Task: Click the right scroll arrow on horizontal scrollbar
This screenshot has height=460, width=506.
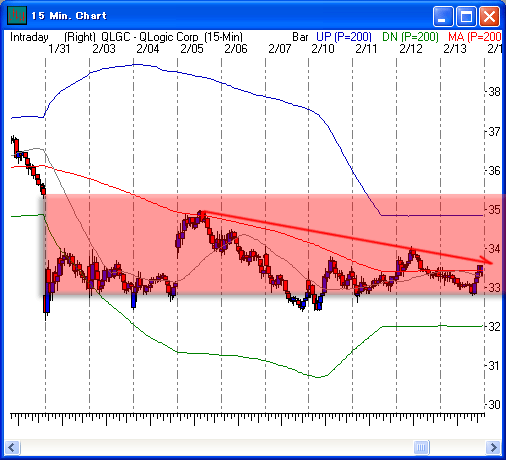Action: [x=494, y=447]
